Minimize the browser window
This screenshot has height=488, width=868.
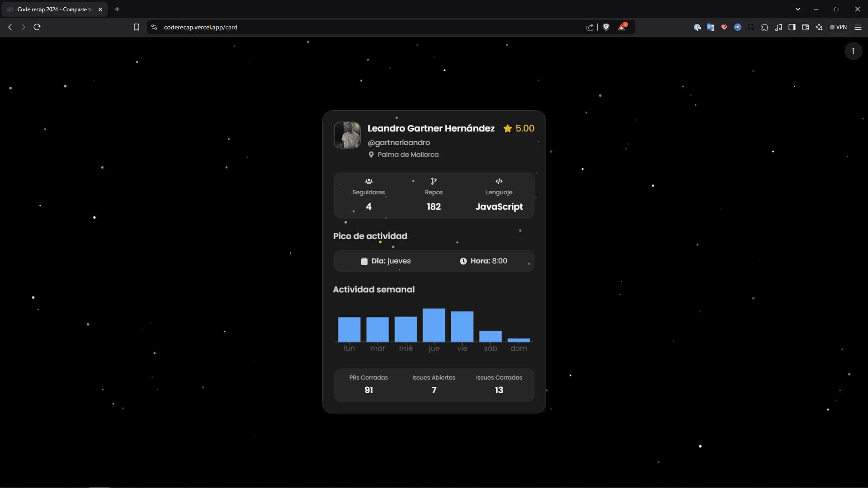point(816,9)
